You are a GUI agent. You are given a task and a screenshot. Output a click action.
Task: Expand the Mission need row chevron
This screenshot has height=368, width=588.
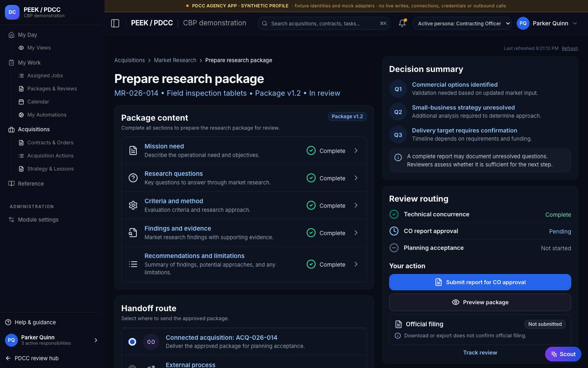(x=356, y=150)
